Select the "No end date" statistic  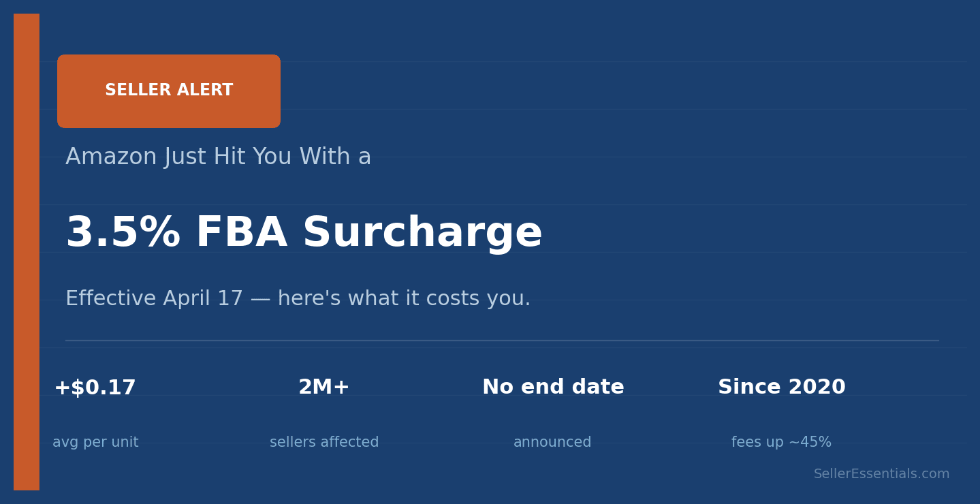coord(553,388)
